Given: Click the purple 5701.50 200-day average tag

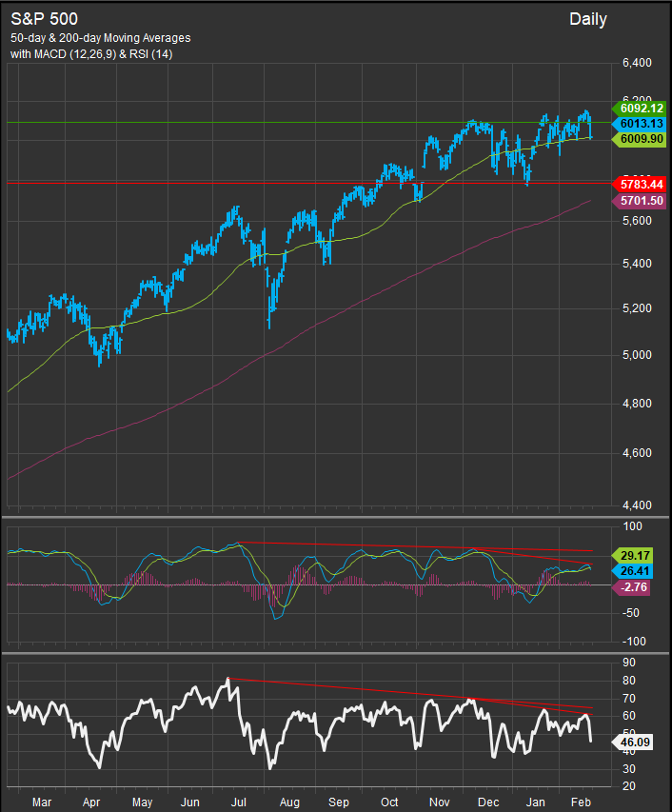Looking at the screenshot, I should coord(639,201).
